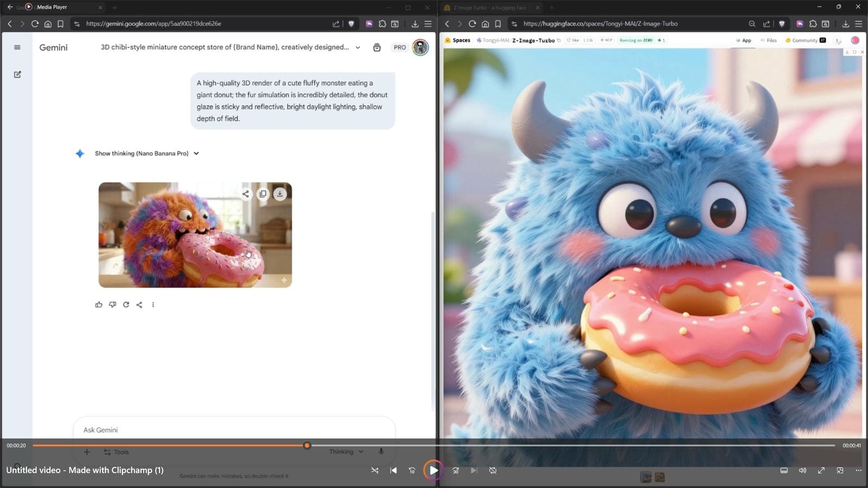
Task: Toggle shuffle in the media player
Action: (375, 470)
